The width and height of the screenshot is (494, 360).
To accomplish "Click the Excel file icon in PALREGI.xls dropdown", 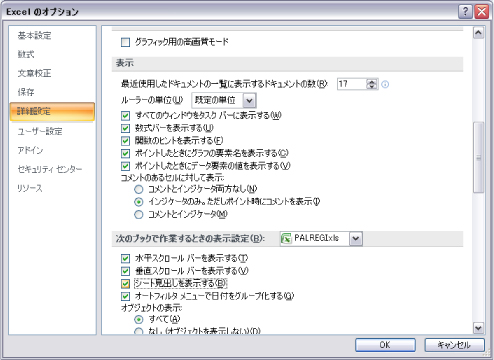I will click(x=286, y=238).
